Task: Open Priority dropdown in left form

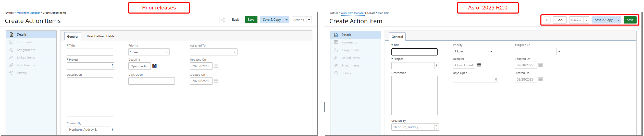Action: point(167,52)
